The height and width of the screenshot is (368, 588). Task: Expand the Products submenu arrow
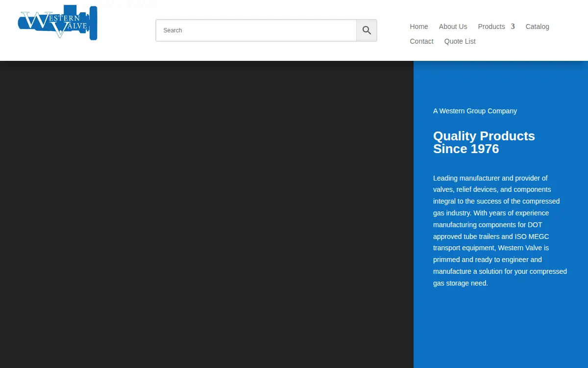[x=513, y=26]
